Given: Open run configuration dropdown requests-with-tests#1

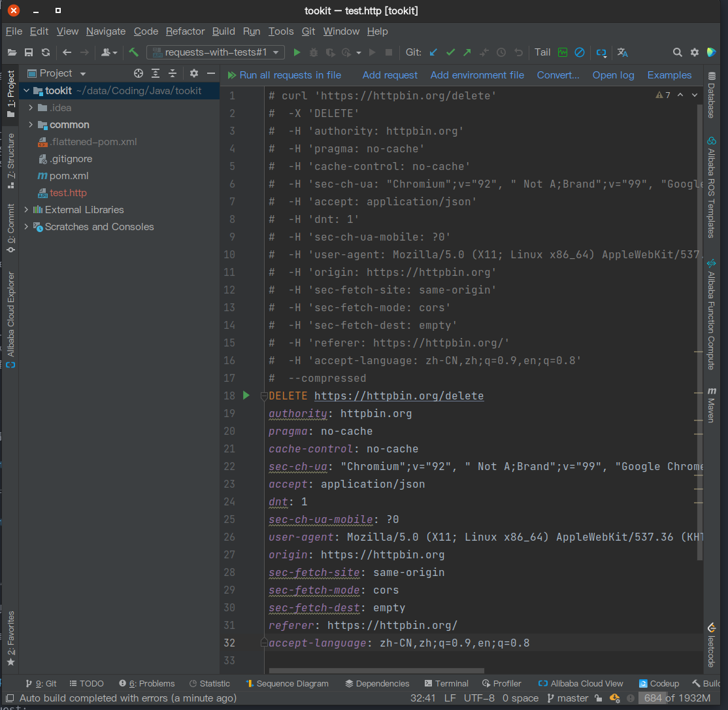Looking at the screenshot, I should point(216,52).
